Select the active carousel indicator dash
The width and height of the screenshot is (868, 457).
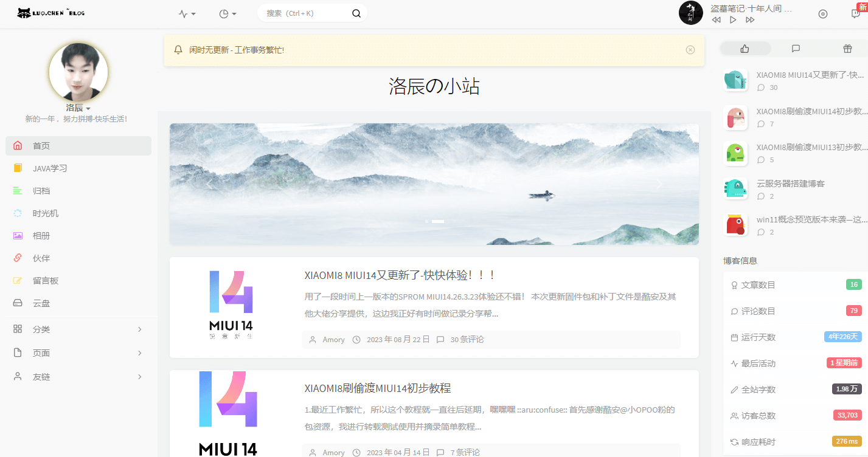click(438, 221)
